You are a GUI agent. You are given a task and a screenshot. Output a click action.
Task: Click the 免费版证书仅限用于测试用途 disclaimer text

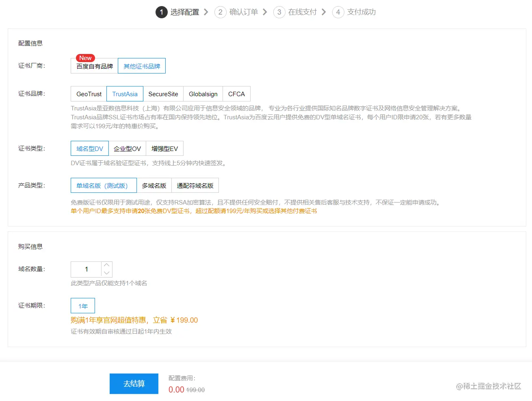pos(257,202)
